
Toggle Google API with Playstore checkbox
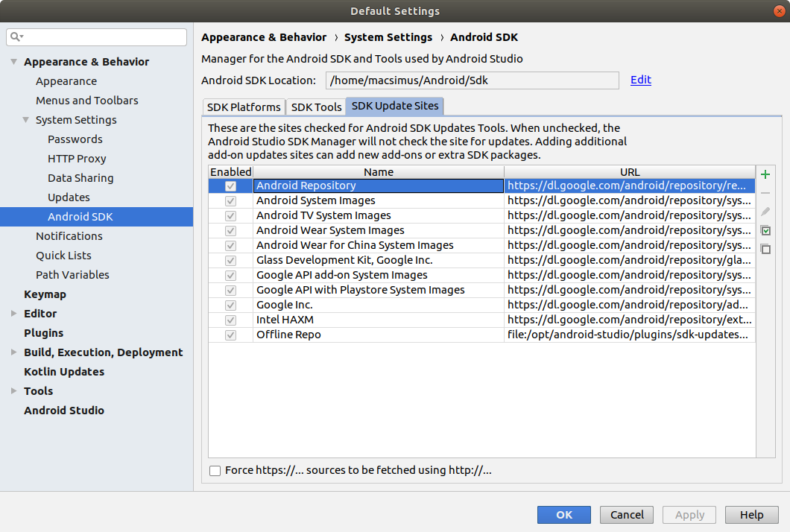(231, 290)
